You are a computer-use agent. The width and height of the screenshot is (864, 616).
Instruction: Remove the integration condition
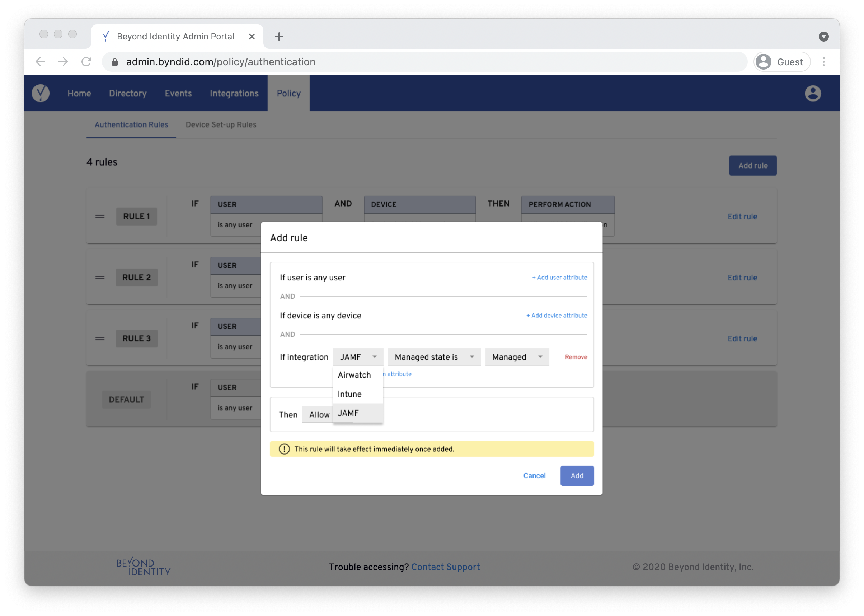pyautogui.click(x=576, y=357)
